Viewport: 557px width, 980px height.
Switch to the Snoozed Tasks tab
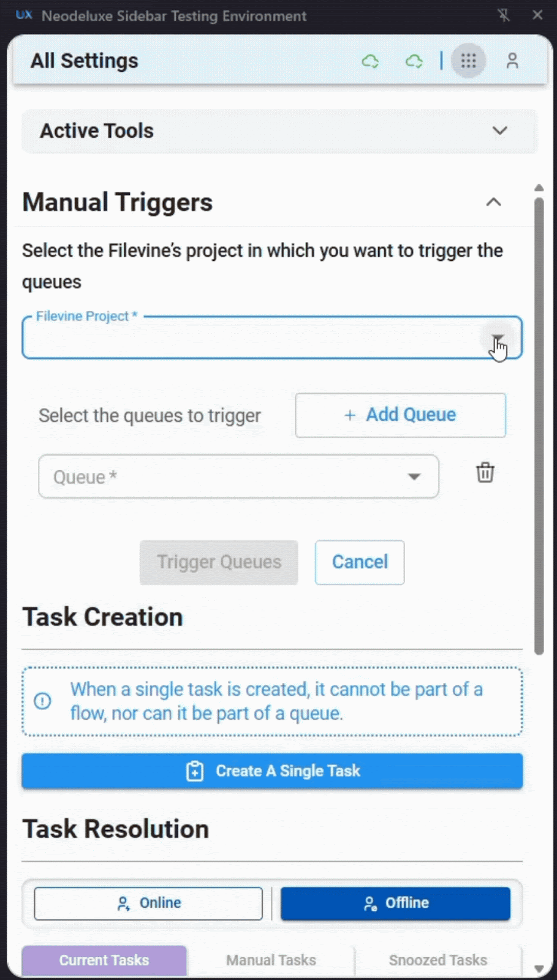(x=438, y=960)
